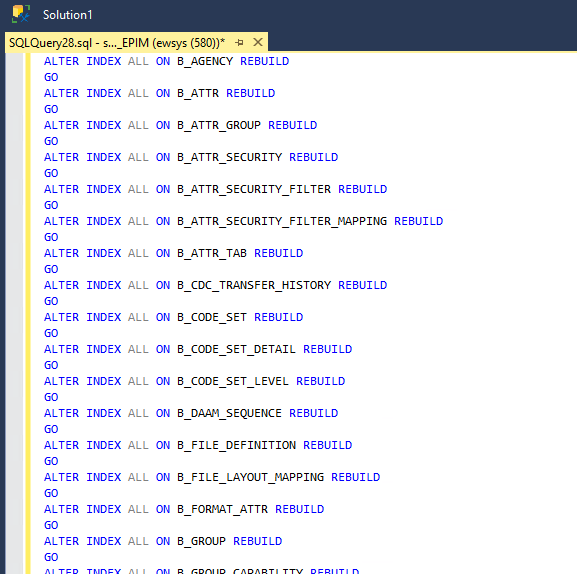The image size is (577, 574).
Task: Click the B_CDC_TRANSFER_HISTORY table name
Action: (254, 285)
